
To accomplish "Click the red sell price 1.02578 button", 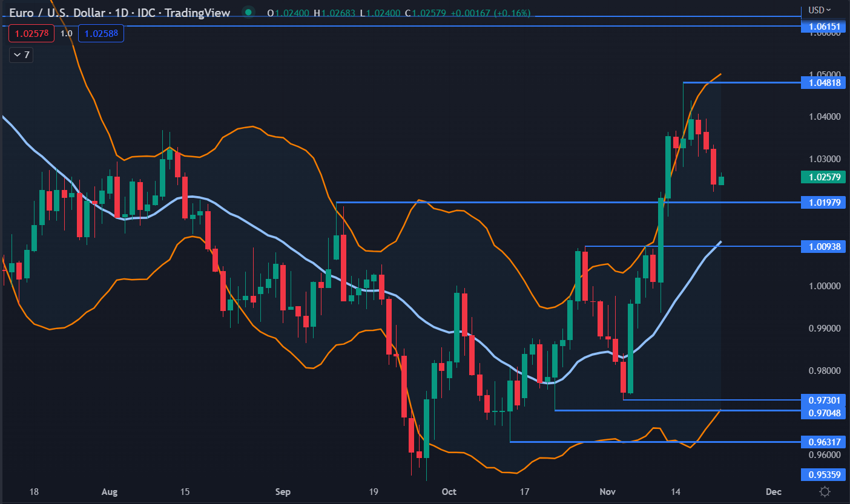I will [31, 33].
